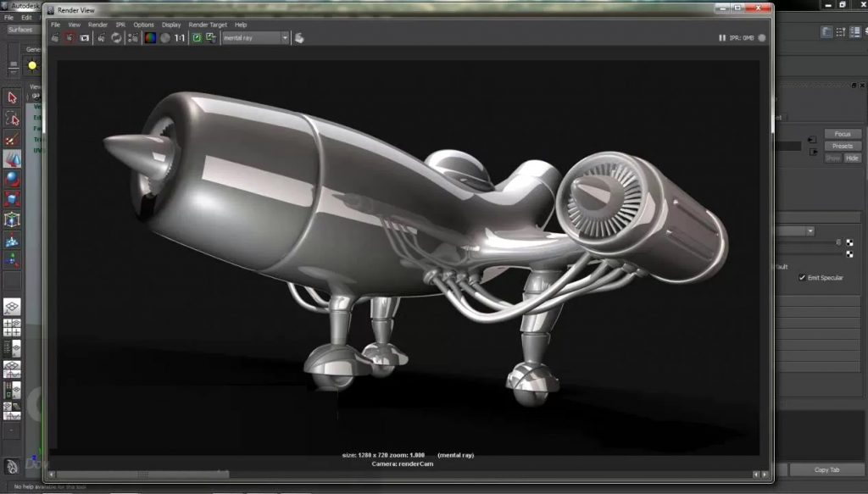Click Presets button

coord(843,146)
